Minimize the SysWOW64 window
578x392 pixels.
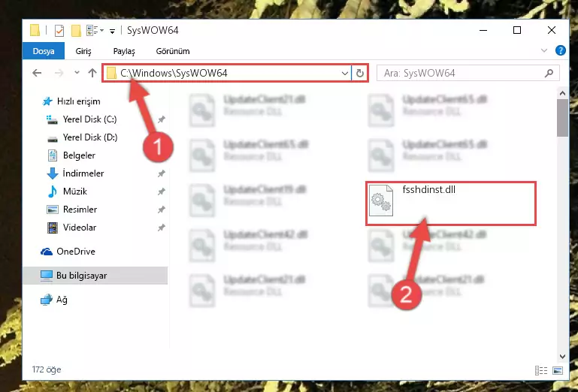click(x=483, y=30)
